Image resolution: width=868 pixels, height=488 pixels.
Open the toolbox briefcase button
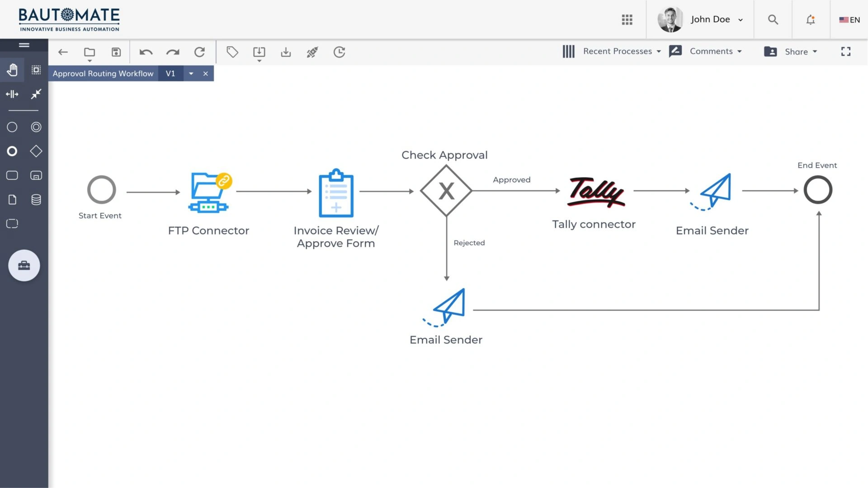[24, 265]
